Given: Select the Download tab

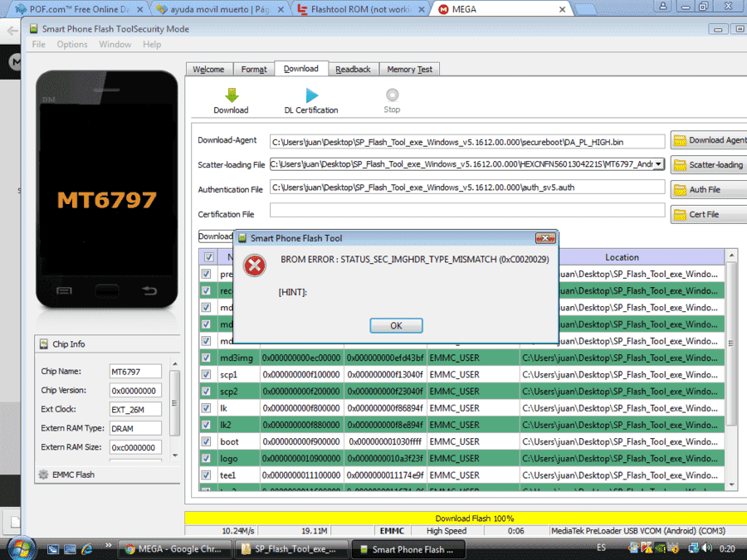Looking at the screenshot, I should point(301,69).
